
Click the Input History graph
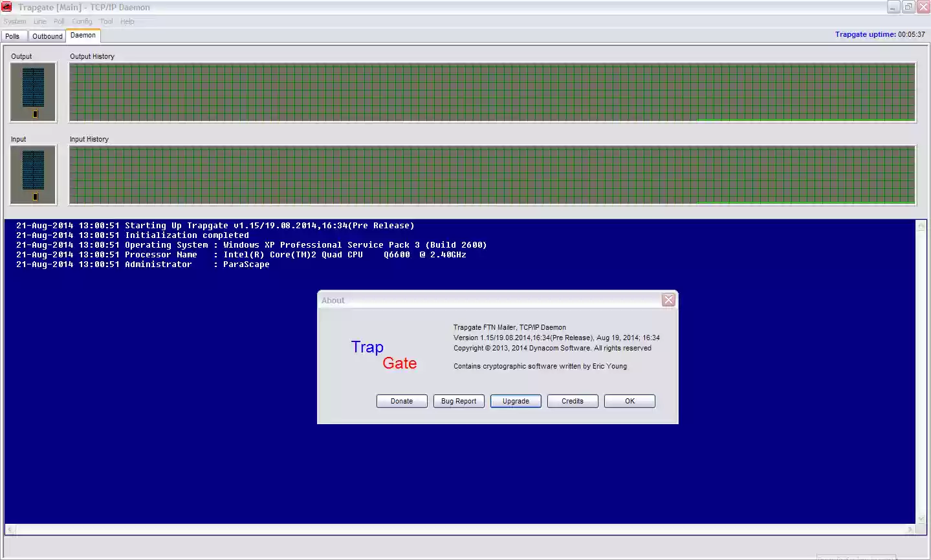pyautogui.click(x=492, y=175)
